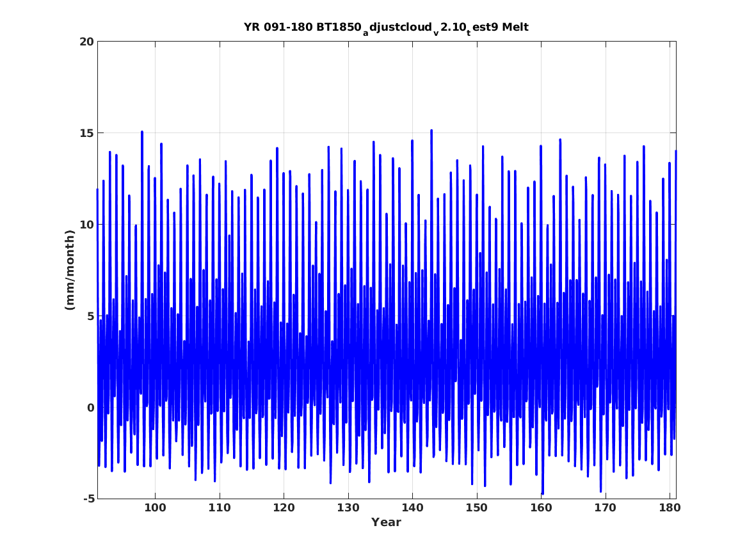Click the plot title text
747x560 pixels.
click(x=386, y=28)
